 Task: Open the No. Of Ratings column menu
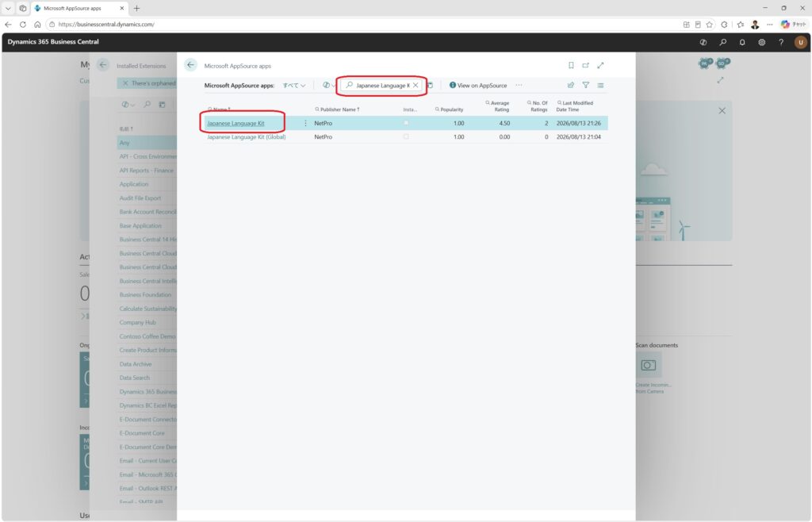[x=537, y=106]
